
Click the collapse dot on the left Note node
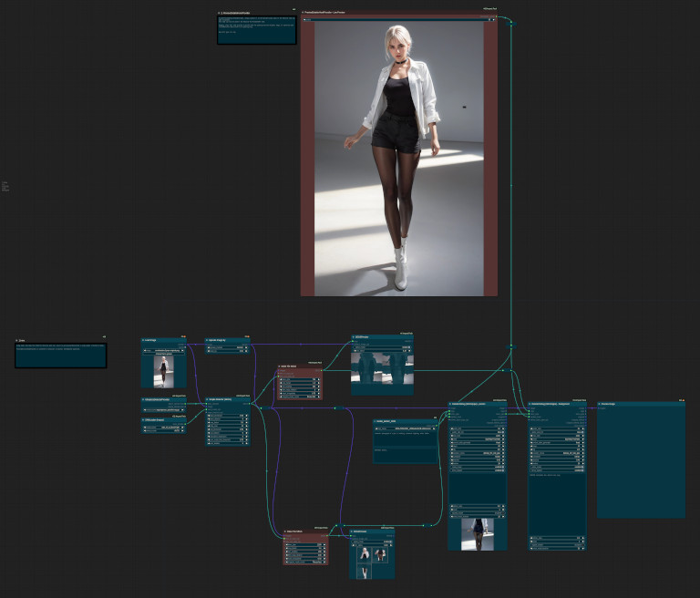[x=17, y=341]
